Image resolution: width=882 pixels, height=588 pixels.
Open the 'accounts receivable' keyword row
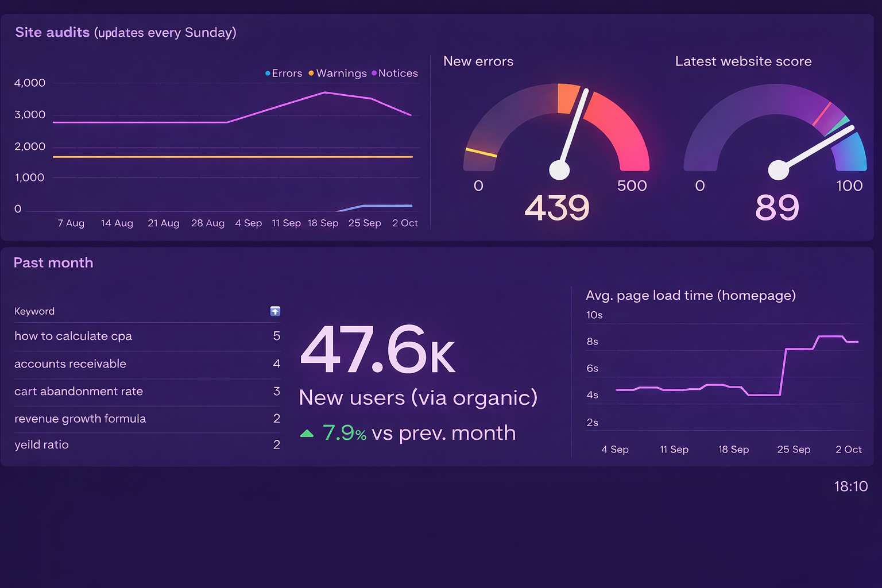point(70,364)
